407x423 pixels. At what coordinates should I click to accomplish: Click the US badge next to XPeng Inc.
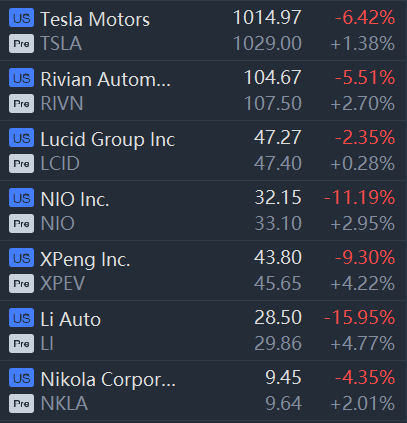click(21, 258)
